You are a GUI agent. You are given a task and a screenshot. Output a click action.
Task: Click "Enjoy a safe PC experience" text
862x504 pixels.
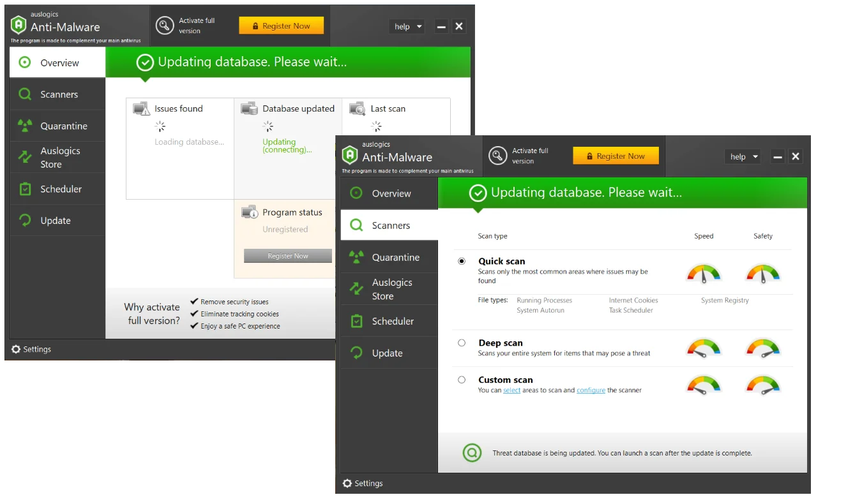coord(240,326)
